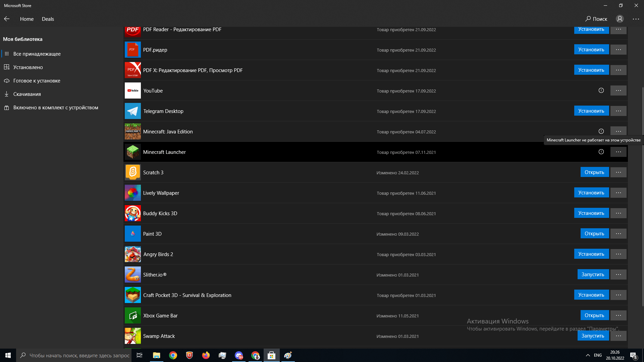The height and width of the screenshot is (362, 644).
Task: Click Buddy Kicks 3D app icon
Action: [133, 213]
